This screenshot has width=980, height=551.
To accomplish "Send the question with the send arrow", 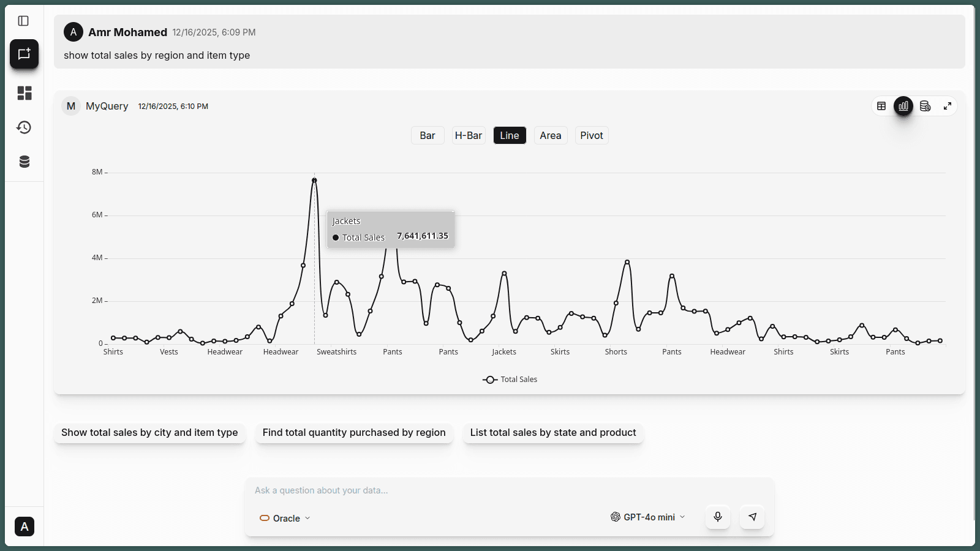I will [x=752, y=517].
